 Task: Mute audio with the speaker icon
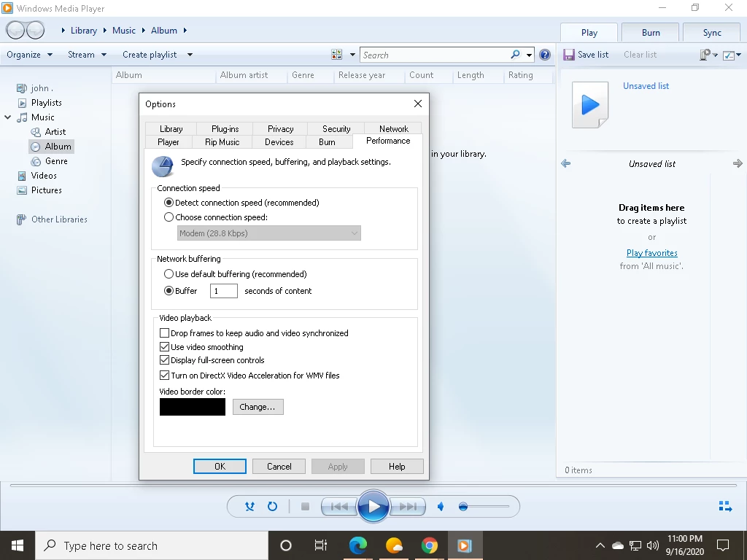[441, 507]
